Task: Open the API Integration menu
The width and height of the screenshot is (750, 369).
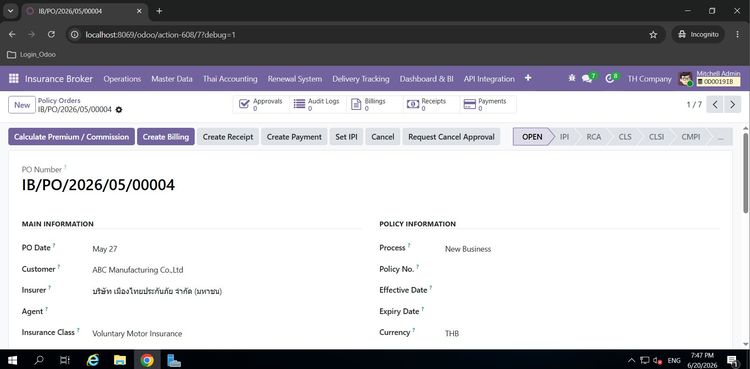Action: (x=489, y=78)
